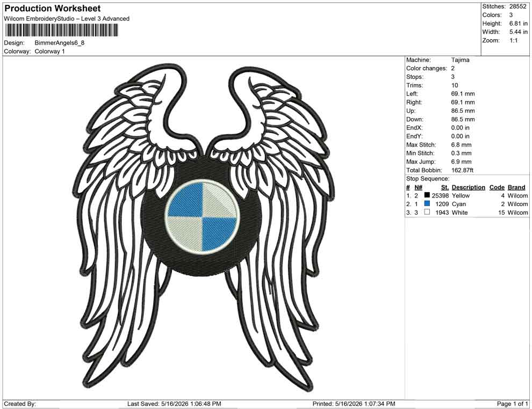Click the 'Last Saved' timestamp in footer

tap(175, 404)
